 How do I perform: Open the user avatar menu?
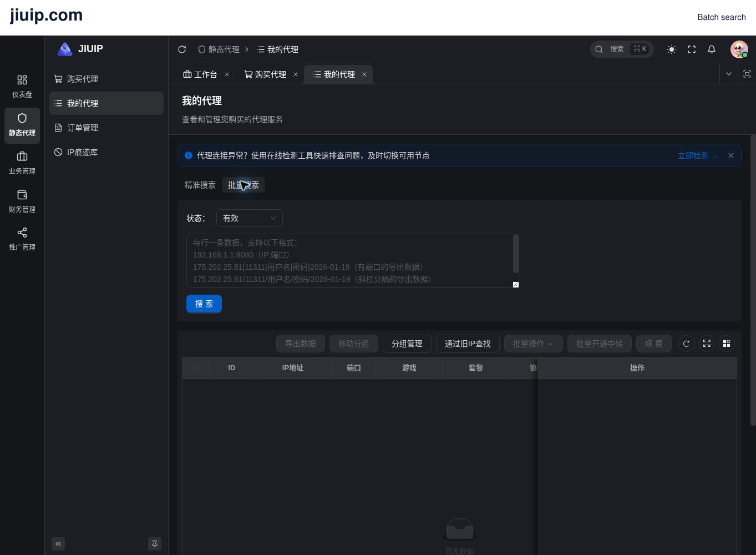tap(739, 49)
